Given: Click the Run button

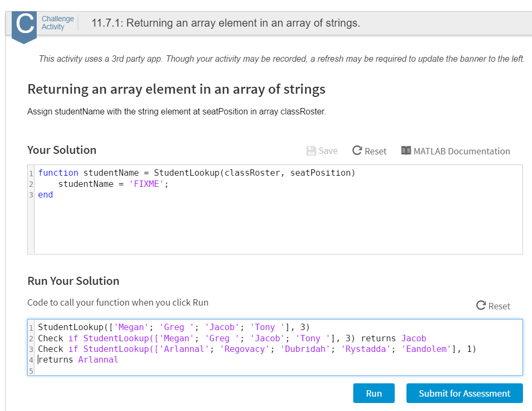Looking at the screenshot, I should click(x=373, y=393).
